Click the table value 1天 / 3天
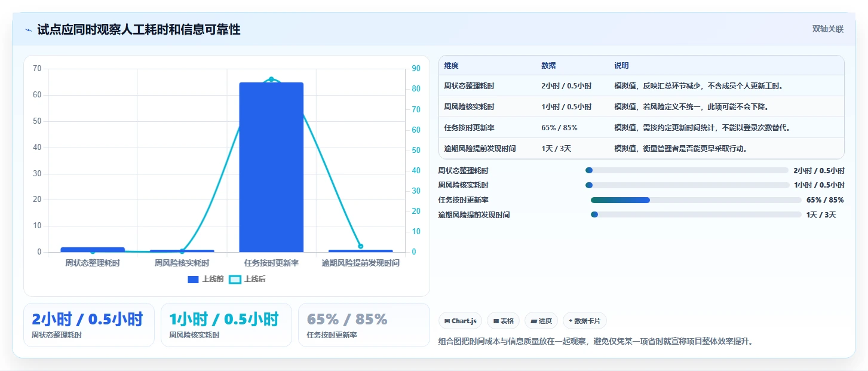868x371 pixels. pos(556,148)
